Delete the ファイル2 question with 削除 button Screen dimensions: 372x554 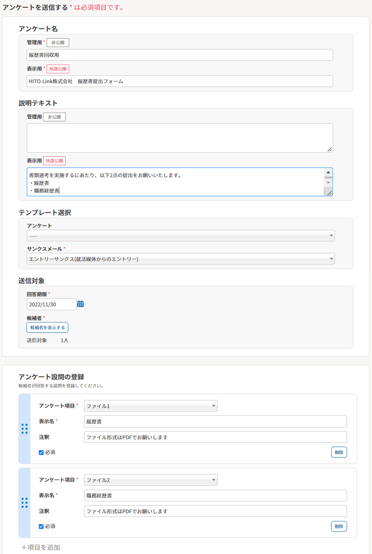pos(339,526)
